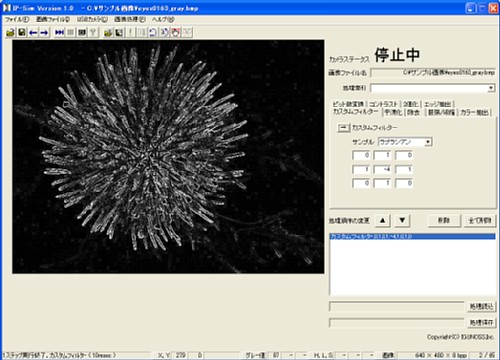The image size is (500, 360).
Task: Click the redo curved arrow toolbar icon
Action: [x=164, y=32]
